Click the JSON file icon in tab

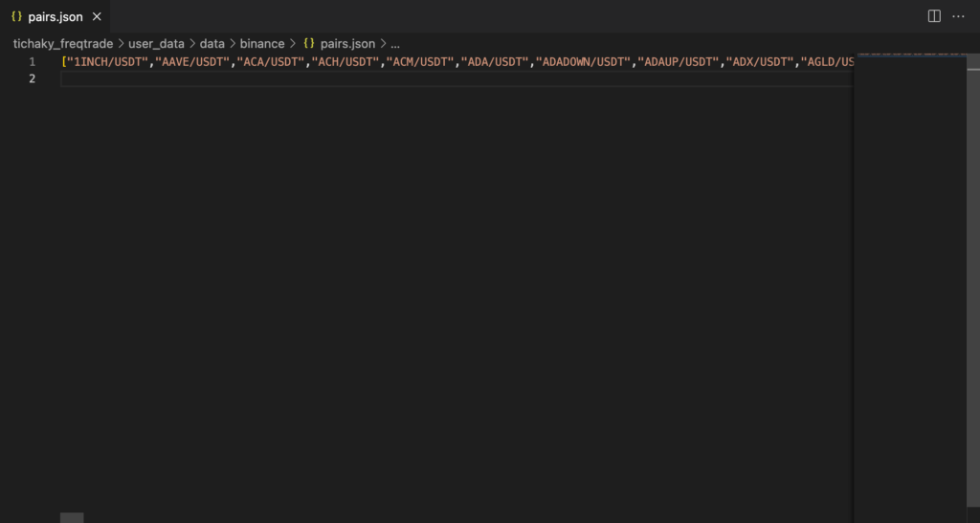[17, 17]
